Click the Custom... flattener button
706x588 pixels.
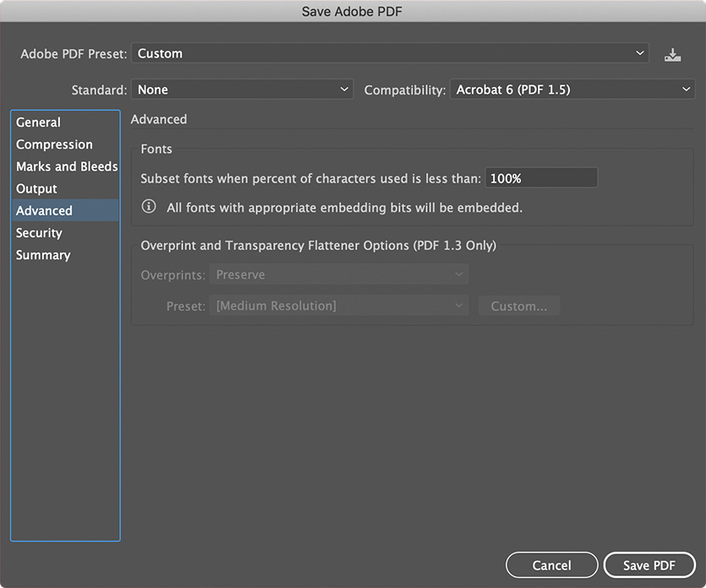519,306
